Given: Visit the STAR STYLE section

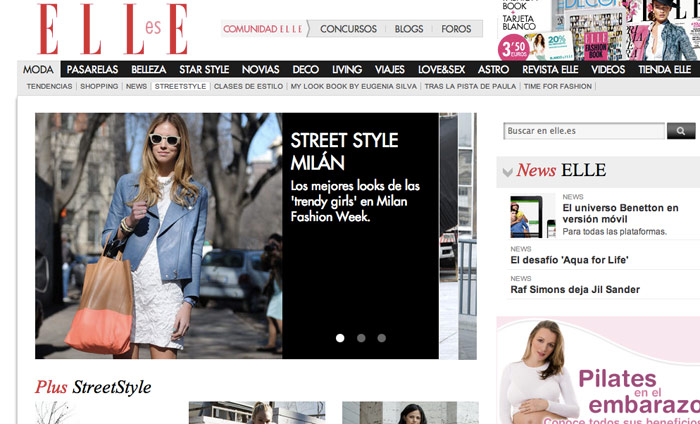Looking at the screenshot, I should (x=204, y=69).
